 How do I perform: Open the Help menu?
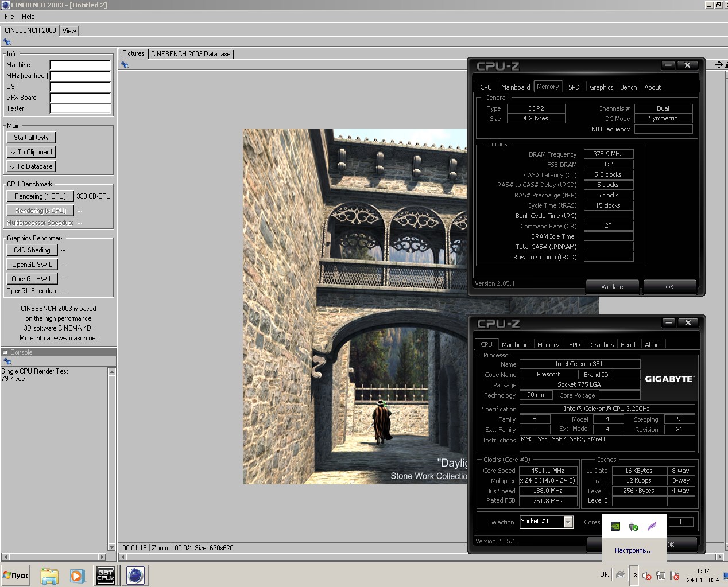[28, 17]
